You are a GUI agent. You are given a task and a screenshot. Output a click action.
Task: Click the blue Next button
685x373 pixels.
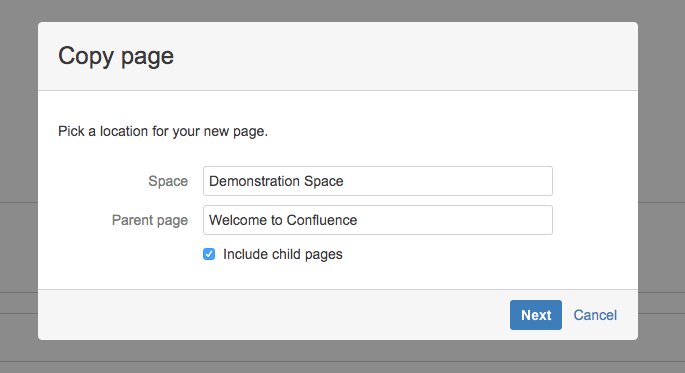[536, 315]
